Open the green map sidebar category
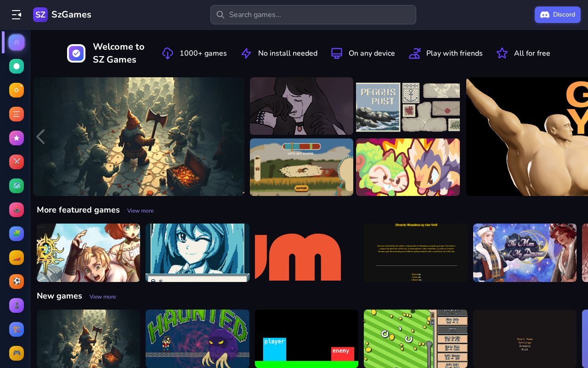 (x=17, y=186)
